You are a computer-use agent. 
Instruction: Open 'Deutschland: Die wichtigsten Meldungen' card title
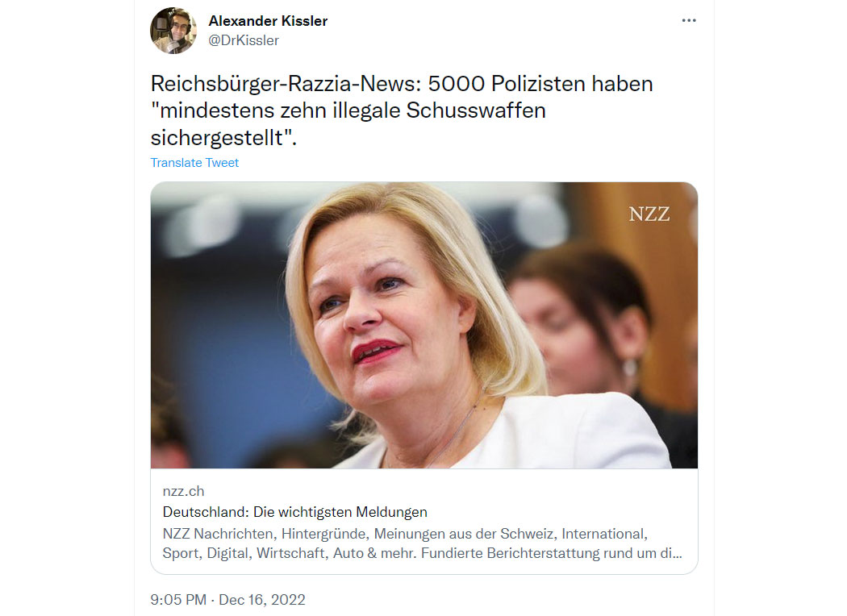click(295, 512)
